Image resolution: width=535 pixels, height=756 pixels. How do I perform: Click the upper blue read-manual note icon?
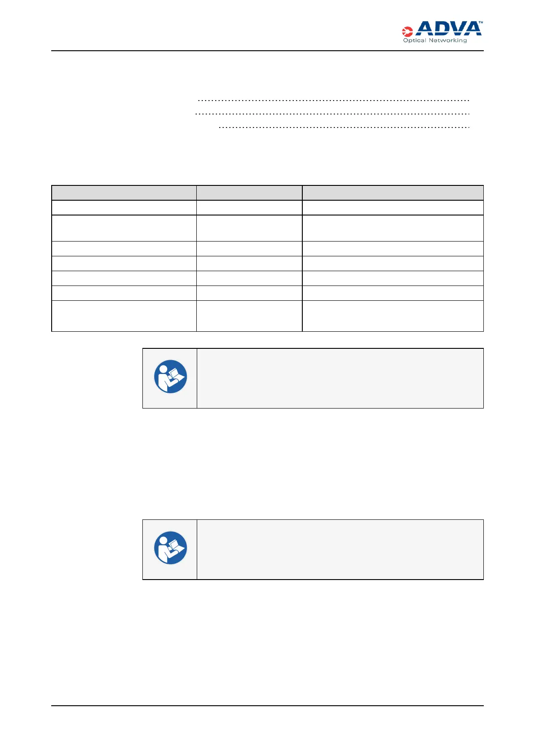170,377
